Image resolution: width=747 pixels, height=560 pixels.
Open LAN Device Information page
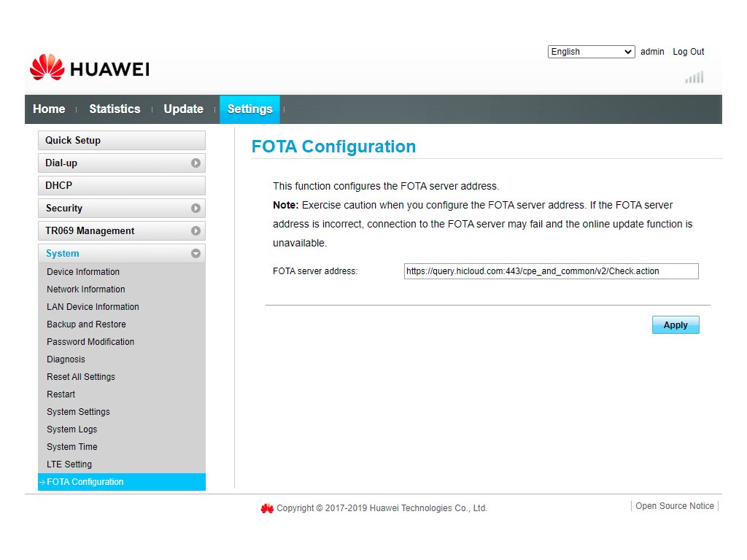click(x=93, y=307)
